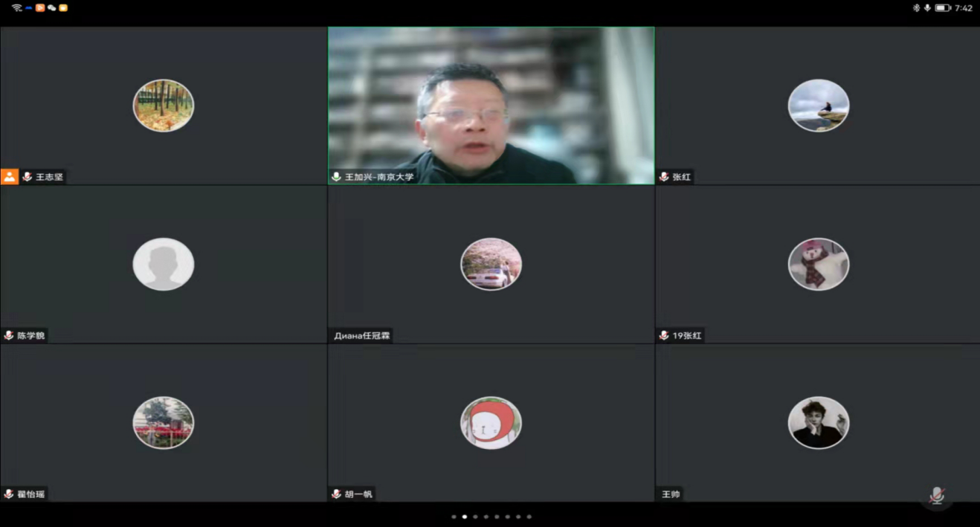Switch to the third page dot
Viewport: 980px width, 527px height.
pos(475,517)
